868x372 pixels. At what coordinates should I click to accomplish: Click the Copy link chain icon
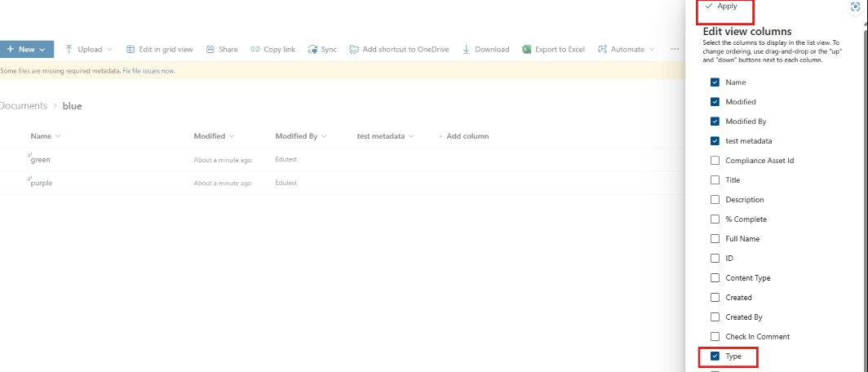(255, 49)
